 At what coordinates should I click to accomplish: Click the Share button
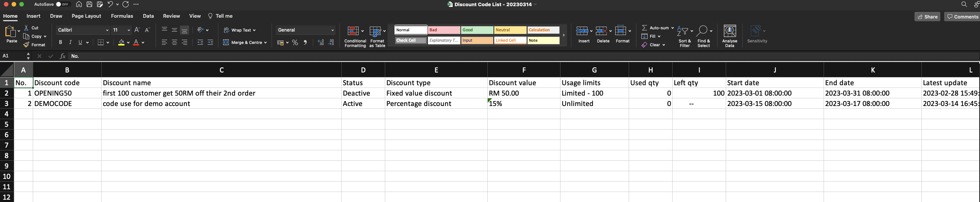(927, 17)
